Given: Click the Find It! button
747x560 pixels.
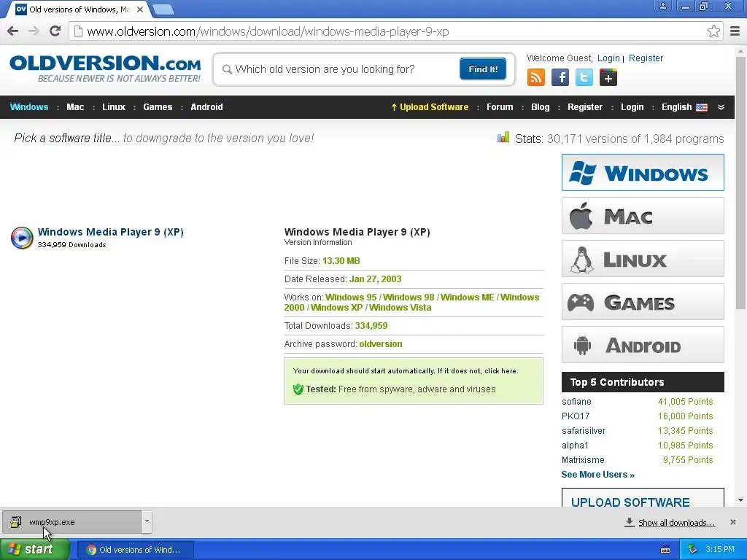Looking at the screenshot, I should point(483,69).
